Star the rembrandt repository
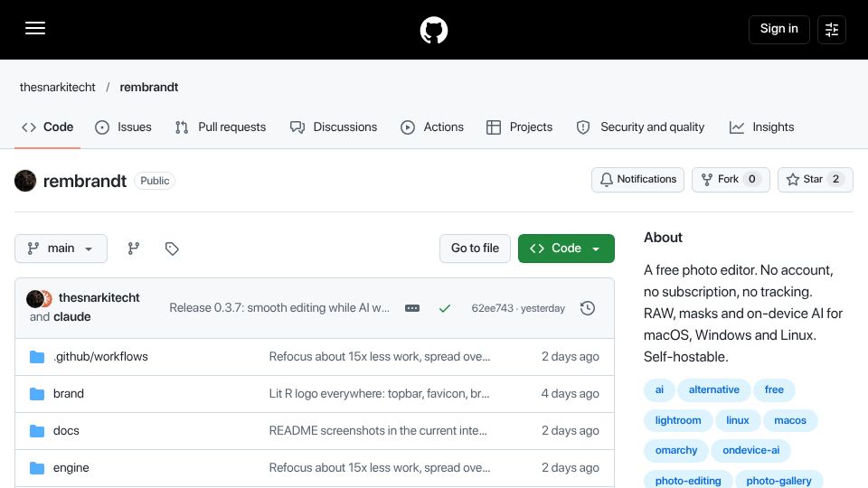Viewport: 868px width, 488px height. [816, 179]
